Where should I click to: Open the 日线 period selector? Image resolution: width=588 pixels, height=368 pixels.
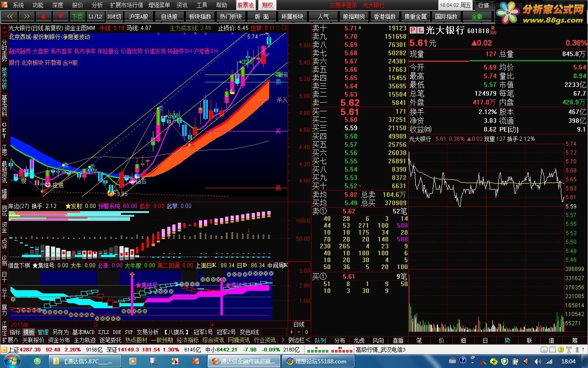coord(299,325)
